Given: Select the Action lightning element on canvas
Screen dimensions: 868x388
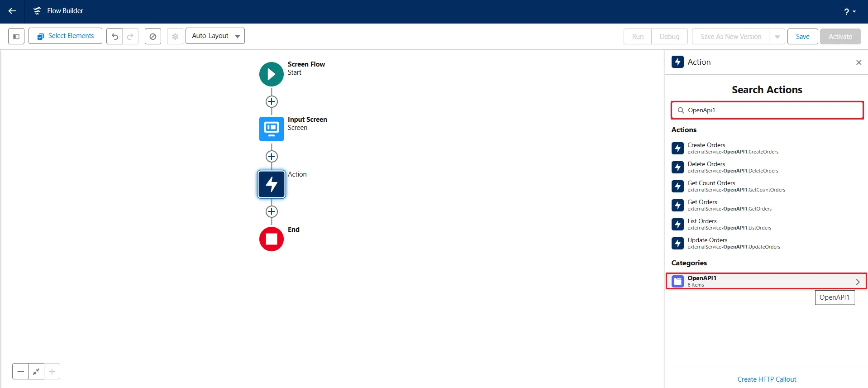Looking at the screenshot, I should [272, 184].
